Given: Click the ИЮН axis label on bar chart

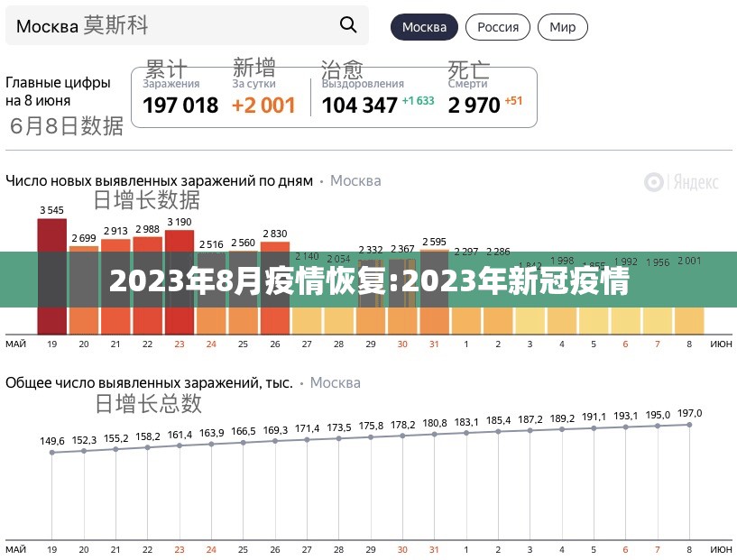Looking at the screenshot, I should click(x=721, y=344).
